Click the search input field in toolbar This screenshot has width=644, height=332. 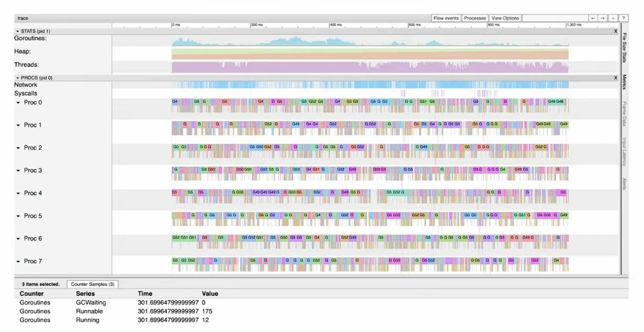point(555,18)
